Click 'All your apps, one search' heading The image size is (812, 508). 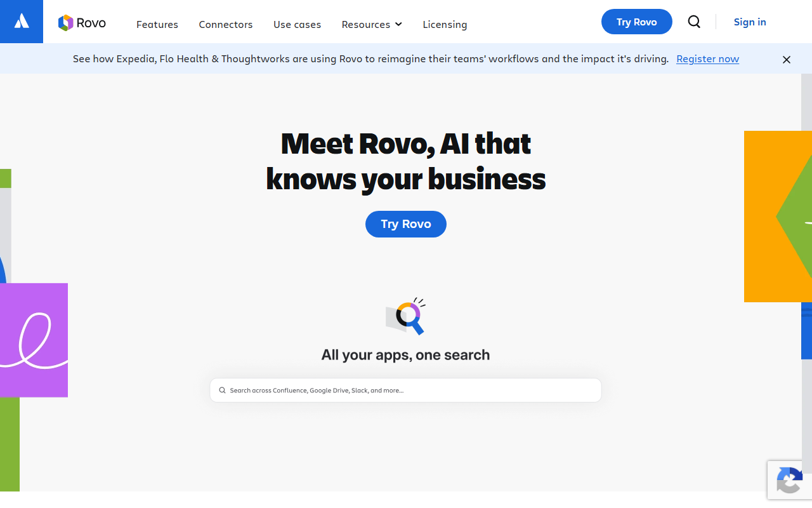pos(406,354)
